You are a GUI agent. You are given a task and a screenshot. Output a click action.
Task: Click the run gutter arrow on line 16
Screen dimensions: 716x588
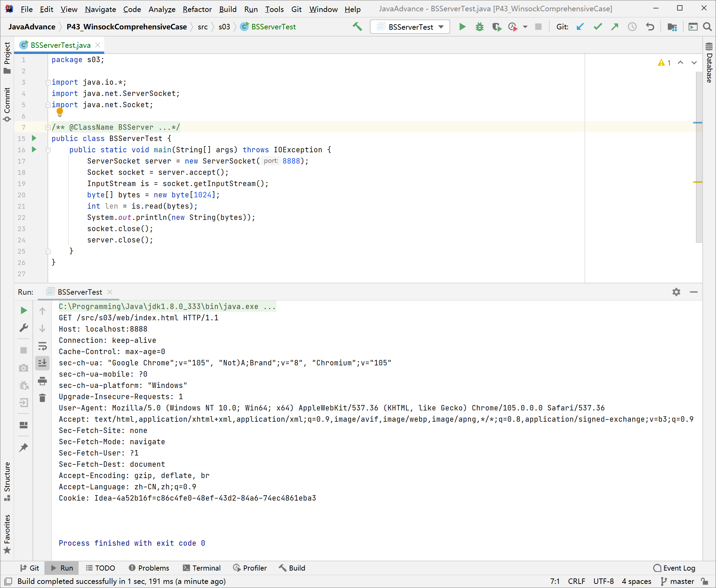click(34, 150)
